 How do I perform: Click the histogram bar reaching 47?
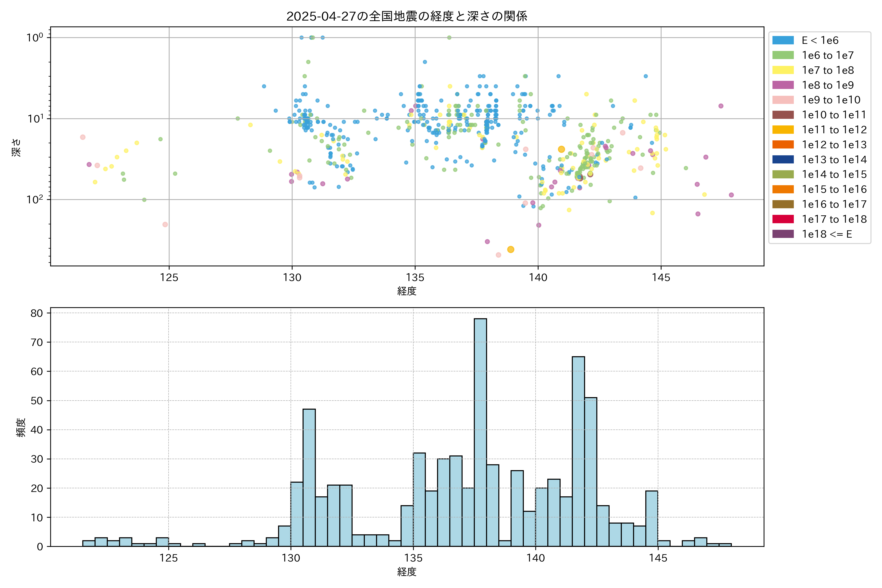coord(309,476)
